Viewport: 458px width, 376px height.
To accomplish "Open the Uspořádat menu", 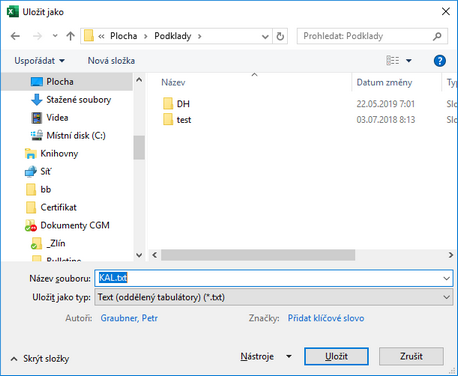I will tap(39, 61).
